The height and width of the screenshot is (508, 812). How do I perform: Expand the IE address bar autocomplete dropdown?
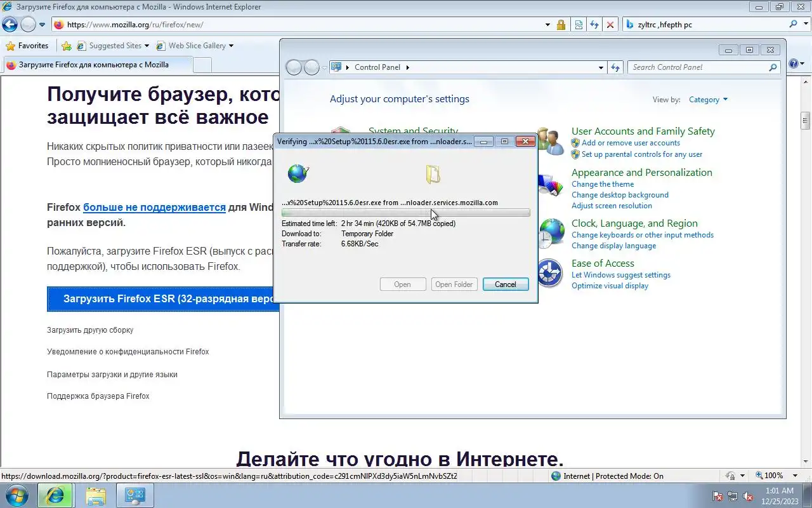[x=547, y=25]
